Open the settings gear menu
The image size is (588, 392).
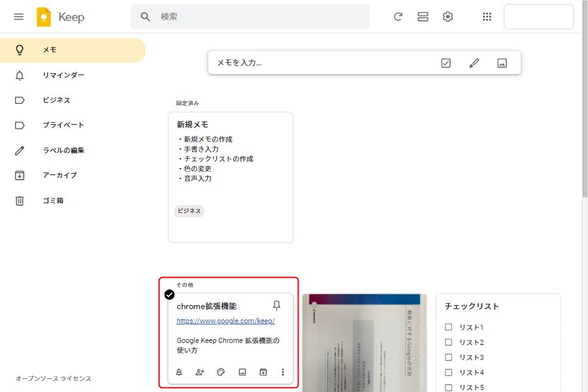click(x=448, y=17)
